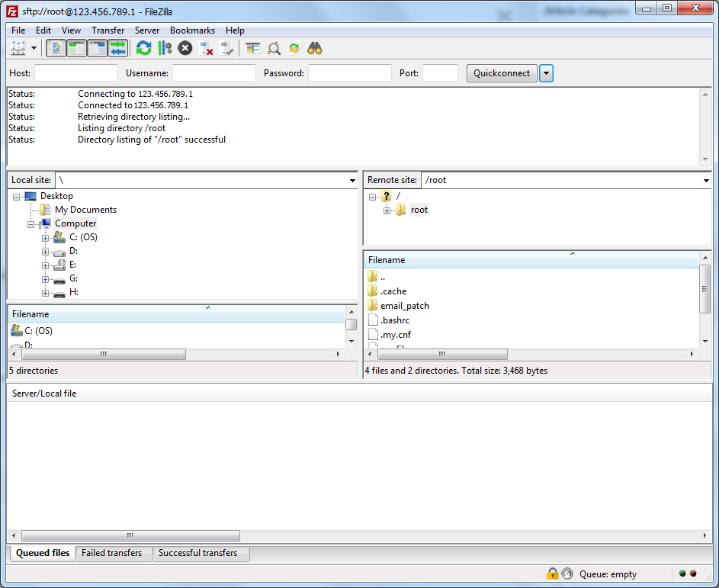Focus the Host input field
Image resolution: width=719 pixels, height=588 pixels.
click(76, 73)
